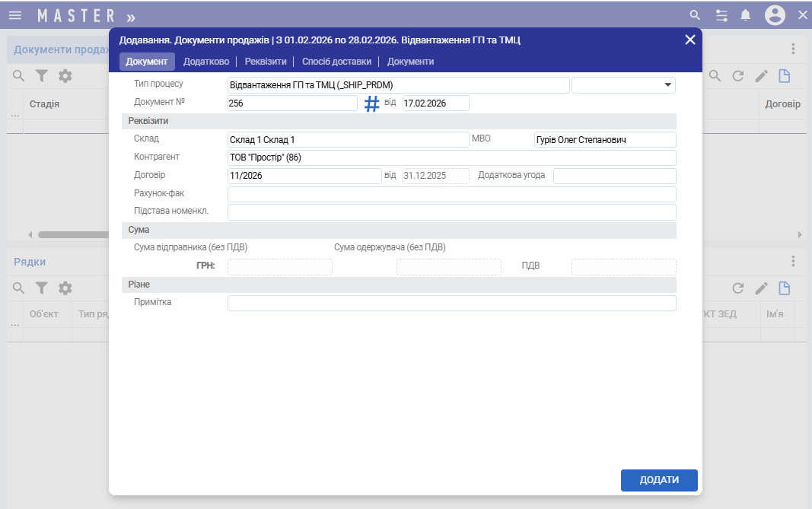The image size is (812, 509).
Task: Click the filter icon in Рядки panel
Action: coord(42,288)
